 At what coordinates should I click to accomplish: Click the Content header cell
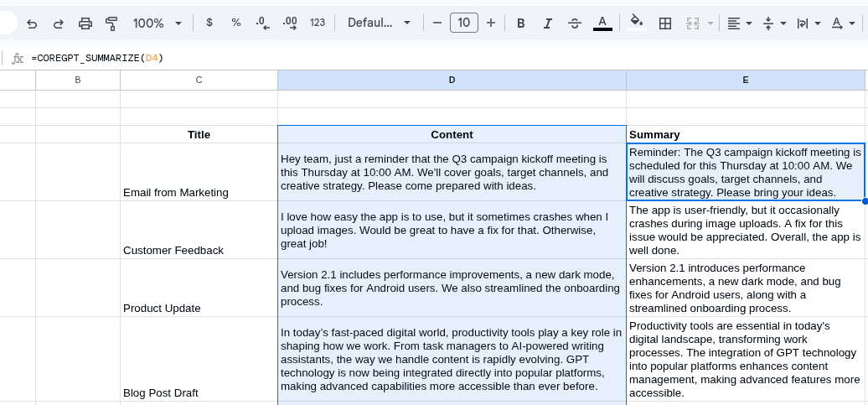(x=452, y=135)
